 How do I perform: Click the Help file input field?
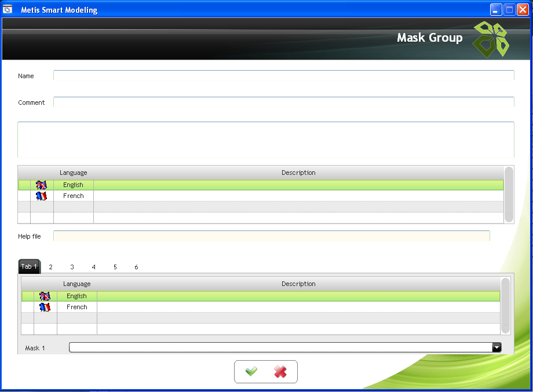point(271,236)
